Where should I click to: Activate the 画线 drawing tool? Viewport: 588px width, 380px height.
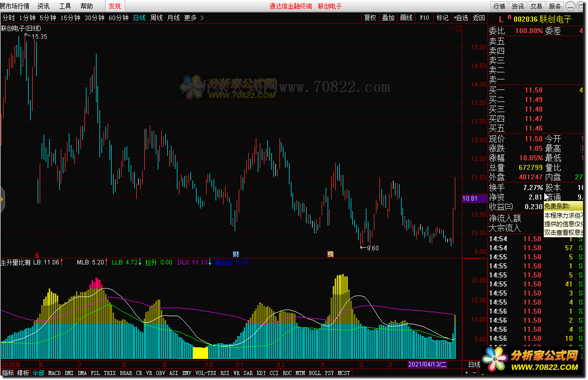point(406,18)
